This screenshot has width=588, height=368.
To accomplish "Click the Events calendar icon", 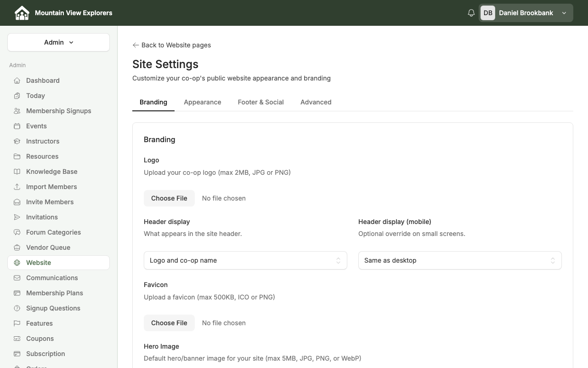I will (17, 126).
